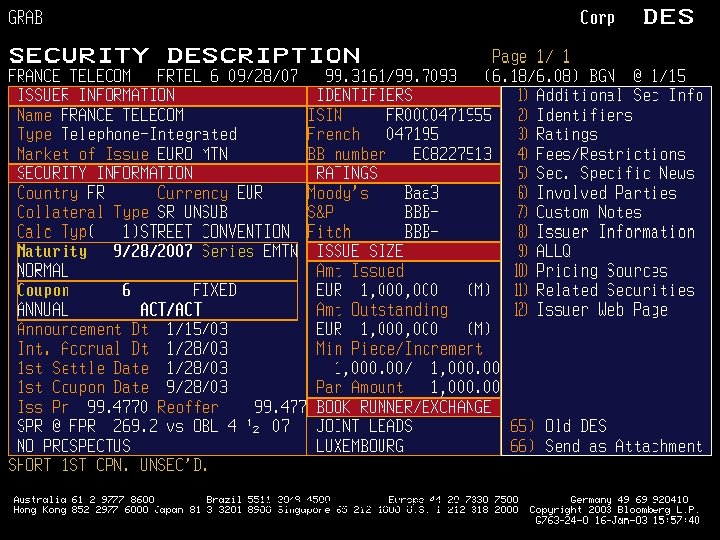Open Sec. Specific News option
Screen dimensions: 720x540
pyautogui.click(x=606, y=173)
